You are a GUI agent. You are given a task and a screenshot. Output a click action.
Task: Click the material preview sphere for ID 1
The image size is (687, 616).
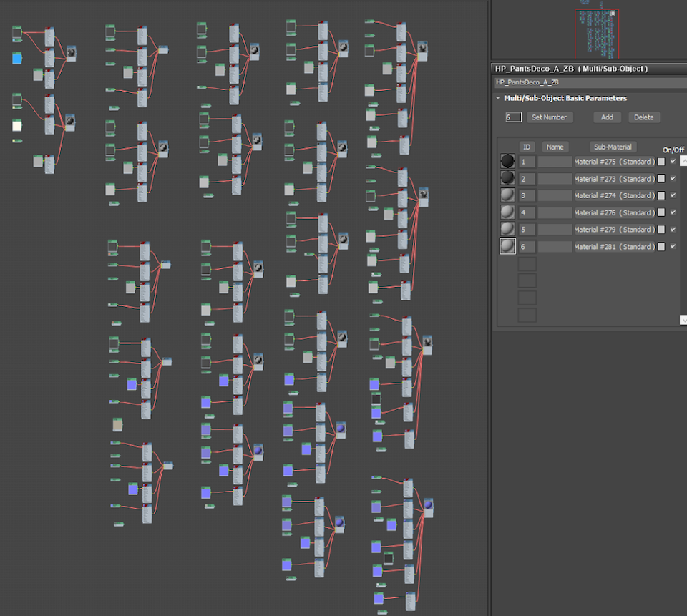(x=507, y=162)
